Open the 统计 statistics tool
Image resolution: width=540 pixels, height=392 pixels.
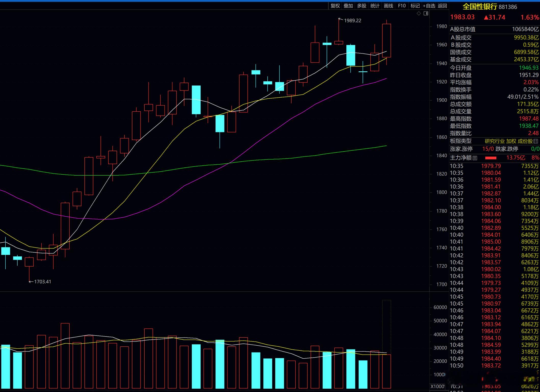click(375, 6)
